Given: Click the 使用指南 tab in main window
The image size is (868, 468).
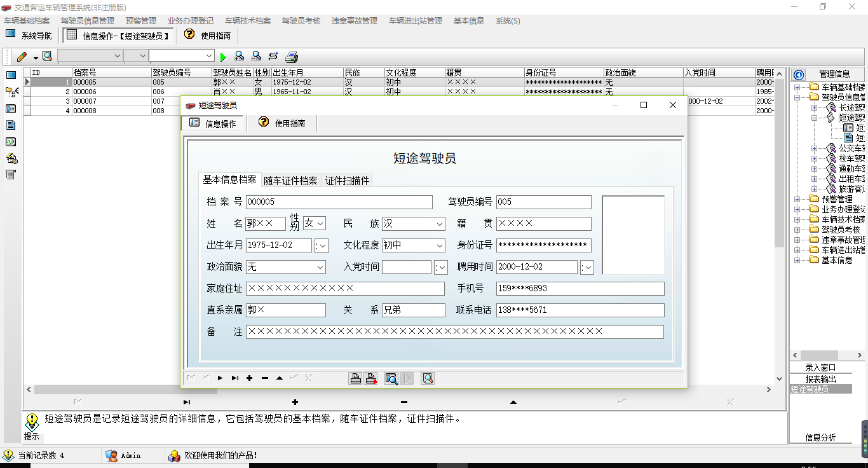Looking at the screenshot, I should pos(207,35).
